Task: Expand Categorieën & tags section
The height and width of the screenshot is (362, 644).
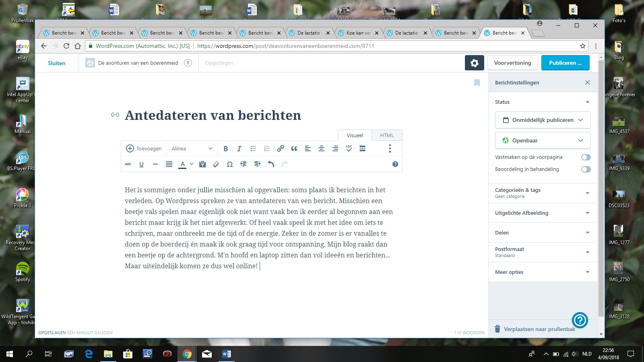Action: click(x=543, y=193)
